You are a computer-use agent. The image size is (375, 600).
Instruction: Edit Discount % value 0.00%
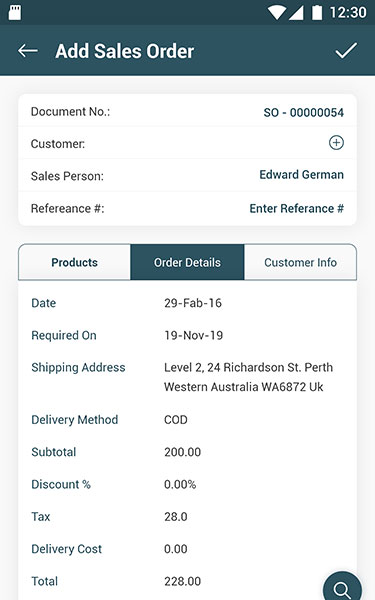(180, 484)
